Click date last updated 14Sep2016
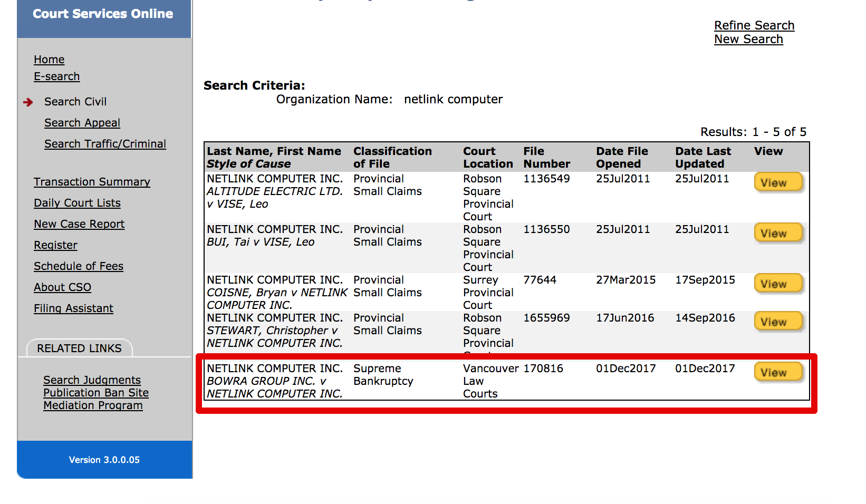The width and height of the screenshot is (866, 504). tap(705, 318)
